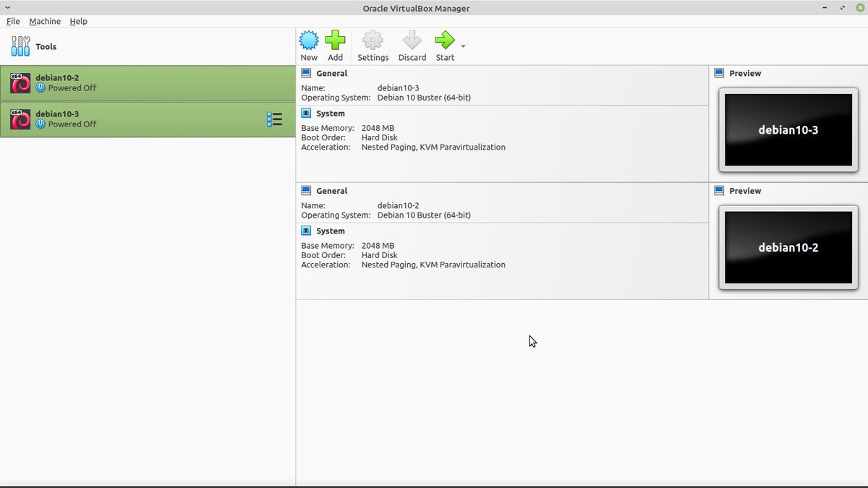Click debian10-2's Boot Order value Hard Disk

point(379,255)
